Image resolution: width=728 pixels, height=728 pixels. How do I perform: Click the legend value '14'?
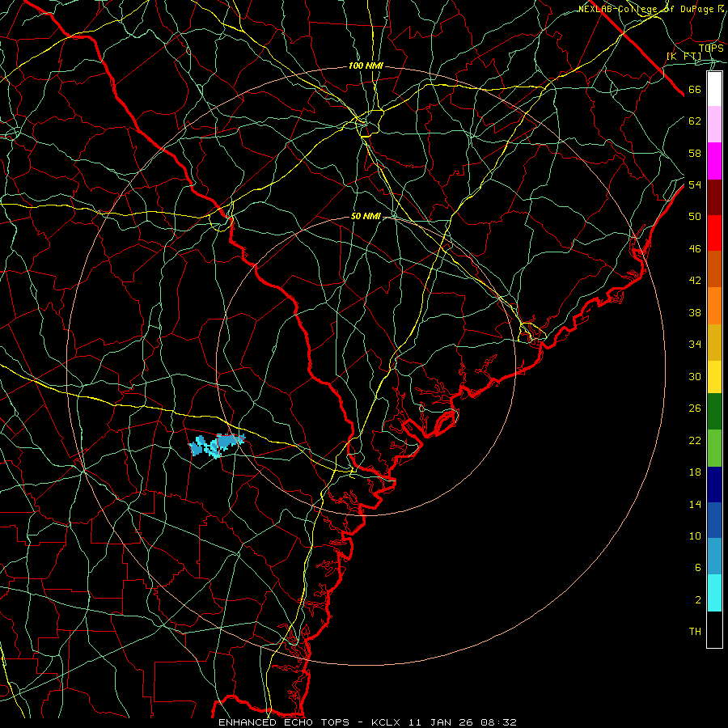pyautogui.click(x=695, y=504)
